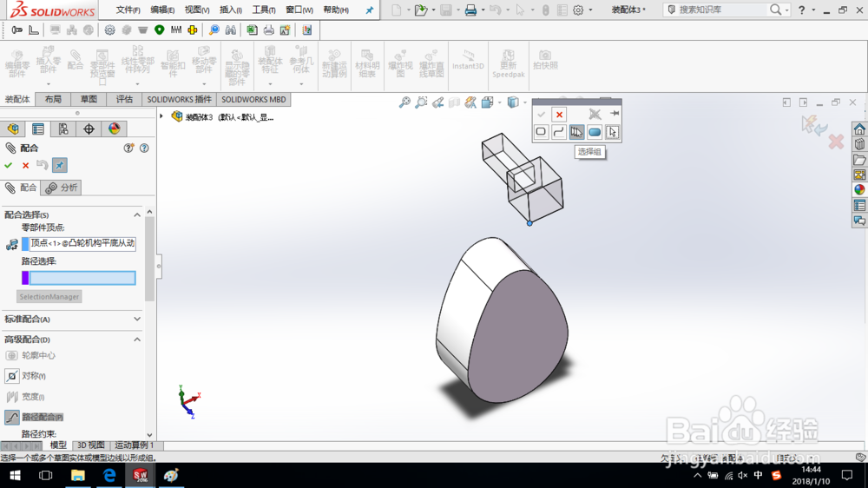Click the 路径选择 selection box

pyautogui.click(x=82, y=278)
